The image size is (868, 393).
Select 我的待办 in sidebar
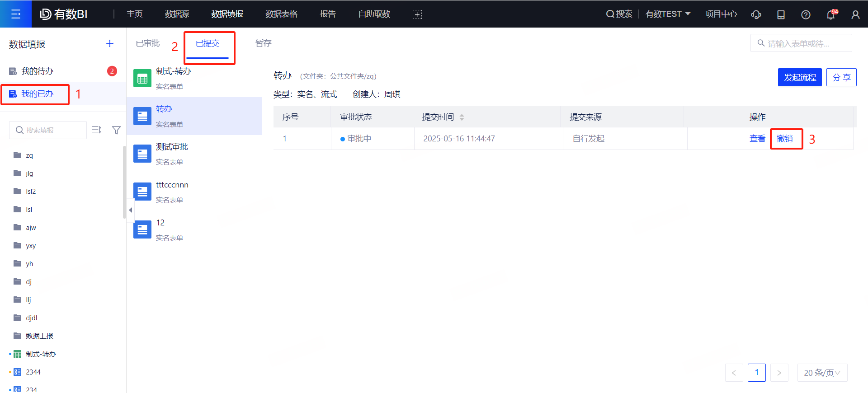coord(38,71)
